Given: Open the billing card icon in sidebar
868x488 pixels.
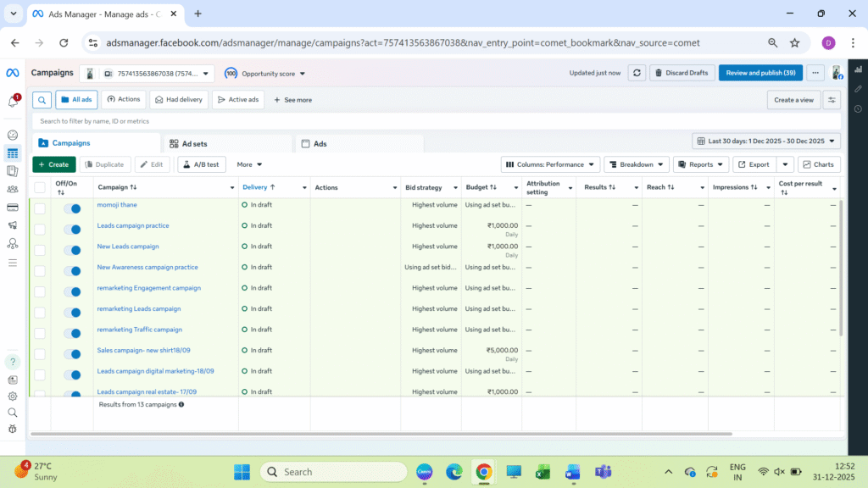Looking at the screenshot, I should (x=13, y=208).
